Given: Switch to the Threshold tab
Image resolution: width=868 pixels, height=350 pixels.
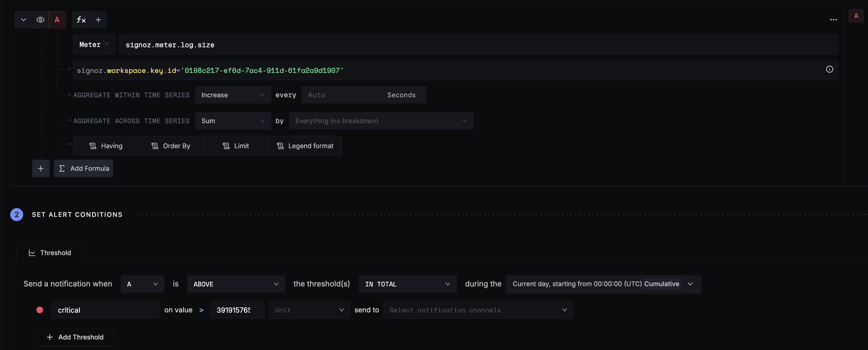Looking at the screenshot, I should (x=49, y=252).
